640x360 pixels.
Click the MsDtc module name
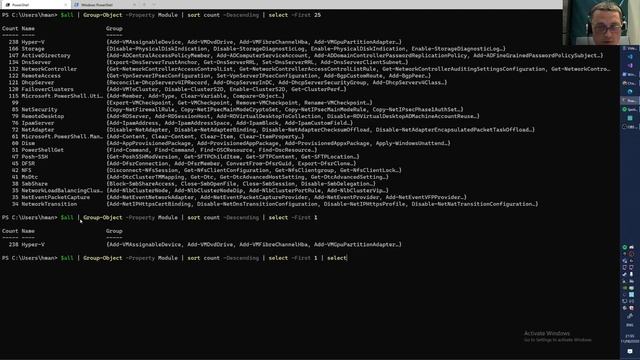[x=30, y=177]
